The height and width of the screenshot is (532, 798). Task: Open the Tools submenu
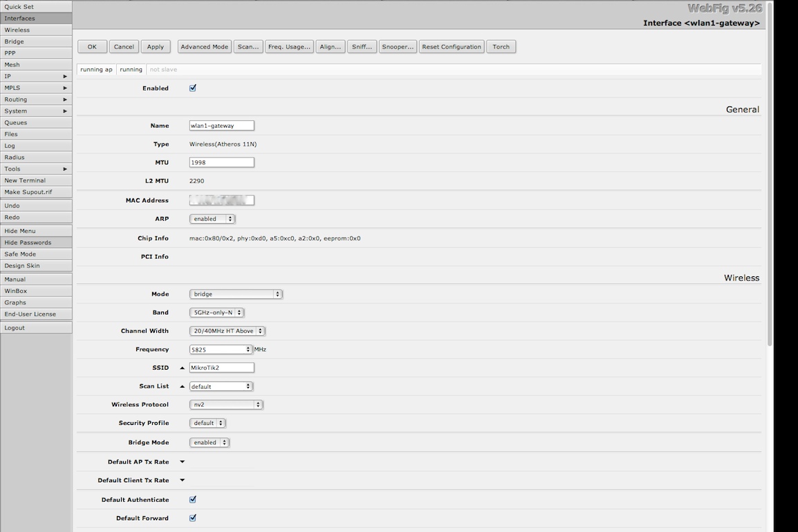pyautogui.click(x=36, y=169)
